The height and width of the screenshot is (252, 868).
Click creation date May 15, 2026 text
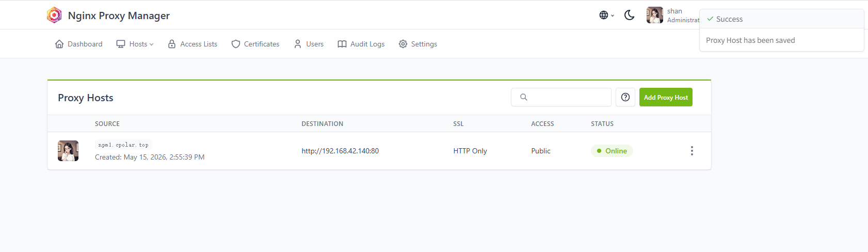pyautogui.click(x=150, y=157)
